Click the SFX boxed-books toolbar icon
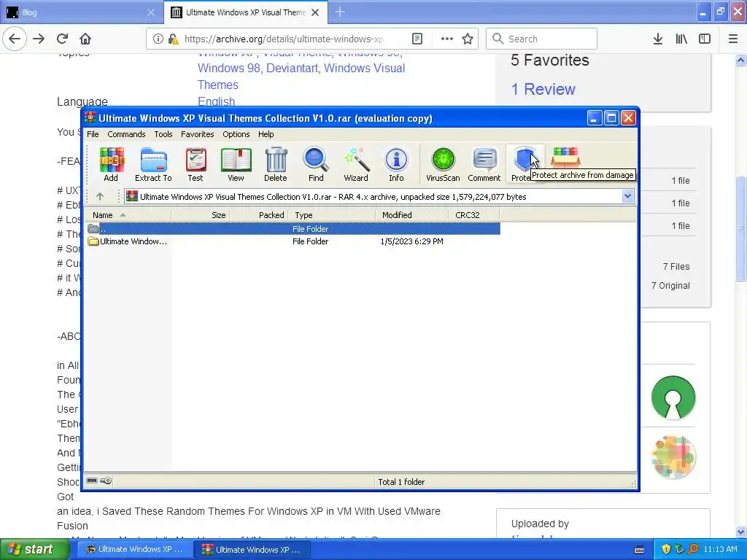This screenshot has width=747, height=560. click(565, 157)
